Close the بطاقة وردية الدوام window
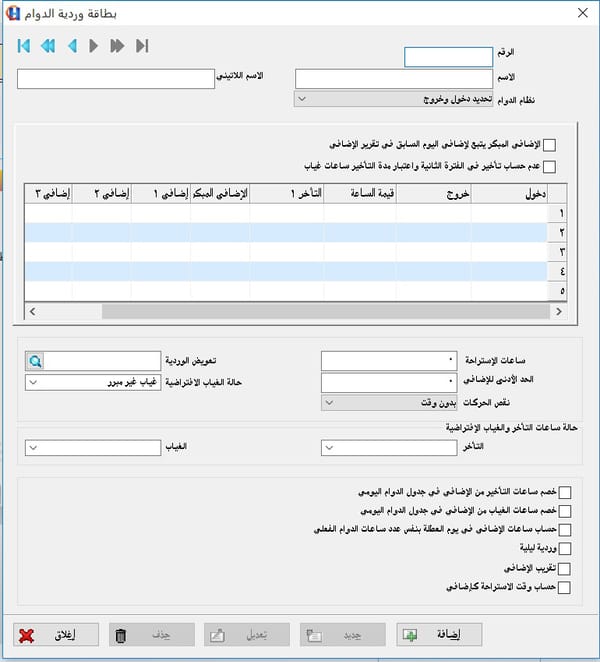The width and height of the screenshot is (600, 662). pyautogui.click(x=583, y=13)
